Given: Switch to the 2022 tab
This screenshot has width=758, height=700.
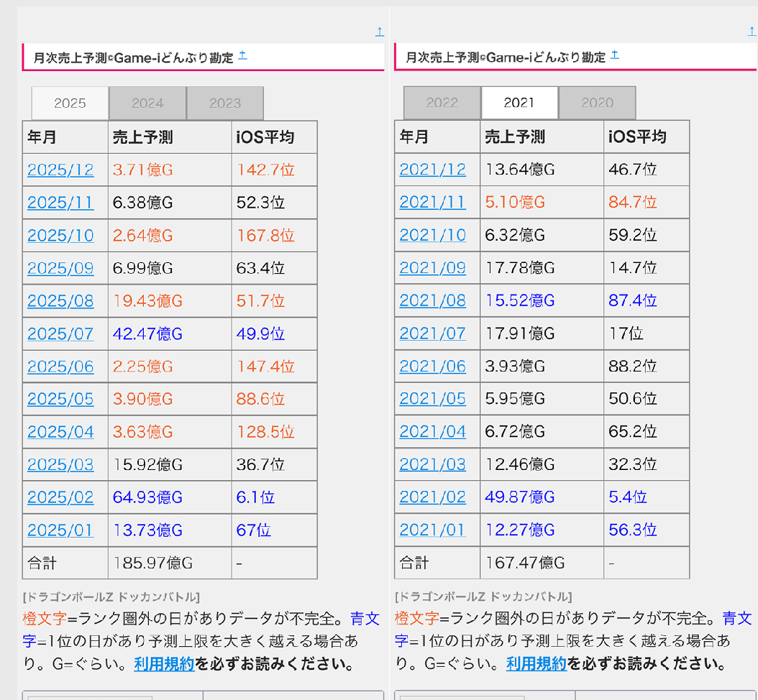Looking at the screenshot, I should pos(442,103).
